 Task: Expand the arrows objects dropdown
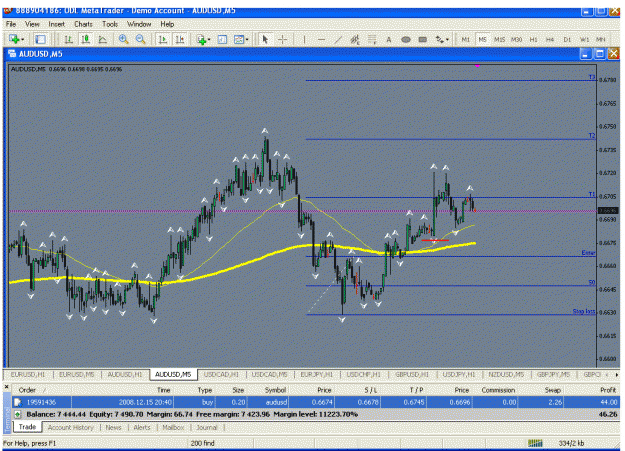tap(447, 39)
